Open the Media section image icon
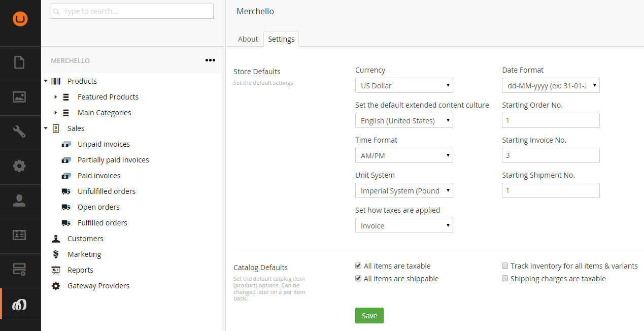Screen dimensions: 644x331 [19, 97]
